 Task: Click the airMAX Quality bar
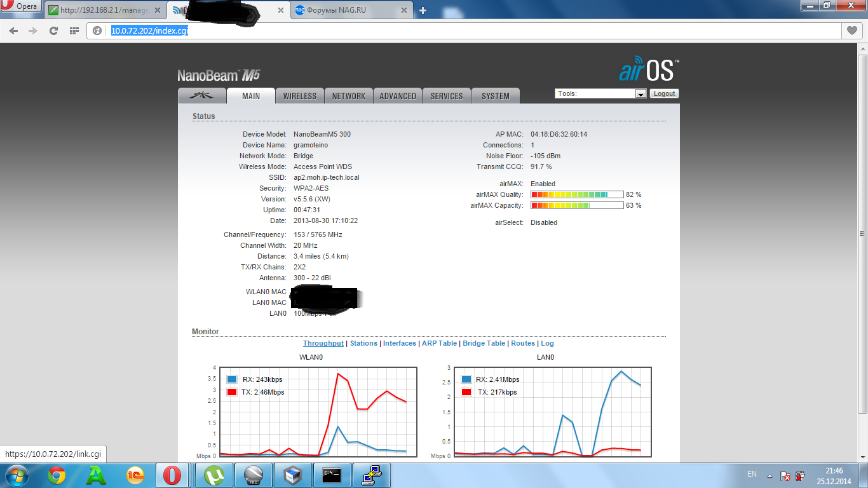click(577, 194)
